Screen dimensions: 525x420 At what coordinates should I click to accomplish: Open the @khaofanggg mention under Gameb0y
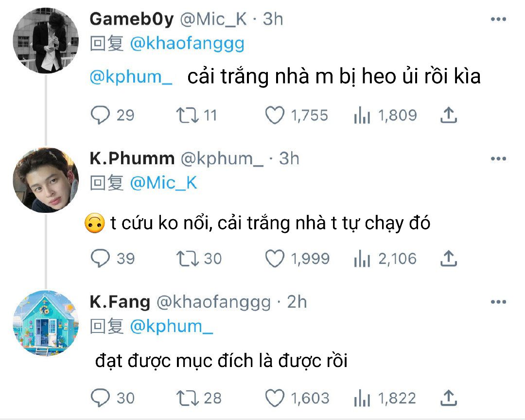pos(187,44)
